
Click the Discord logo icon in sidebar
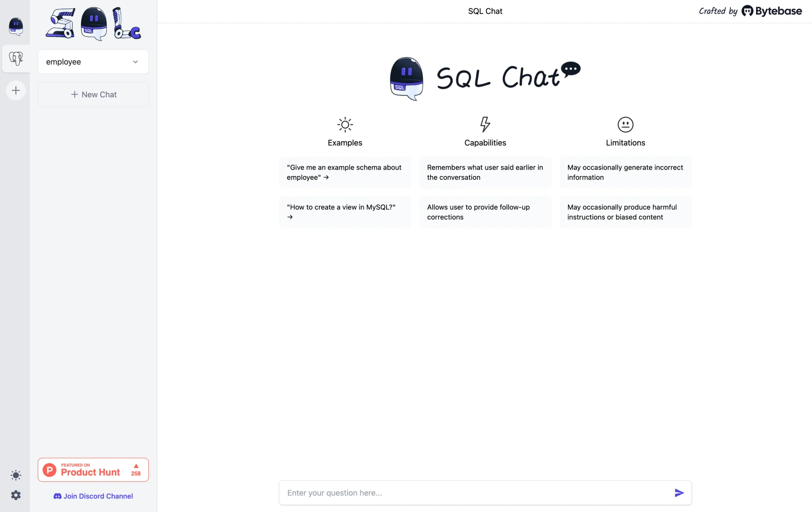[x=57, y=496]
